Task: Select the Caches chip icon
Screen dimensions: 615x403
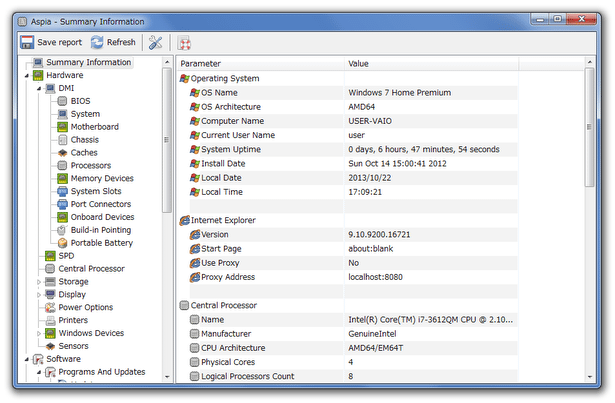Action: (x=62, y=153)
